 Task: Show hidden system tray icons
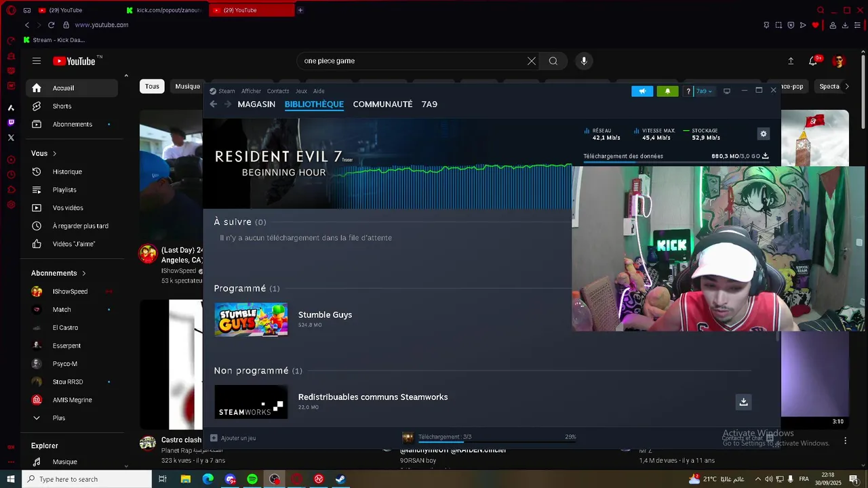757,479
